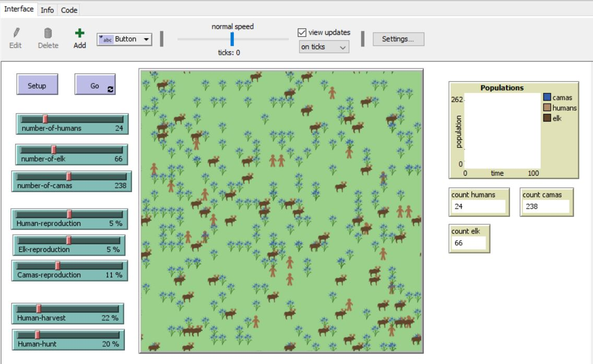Click the brown elk legend swatch
Viewport: 593px width, 364px height.
547,118
